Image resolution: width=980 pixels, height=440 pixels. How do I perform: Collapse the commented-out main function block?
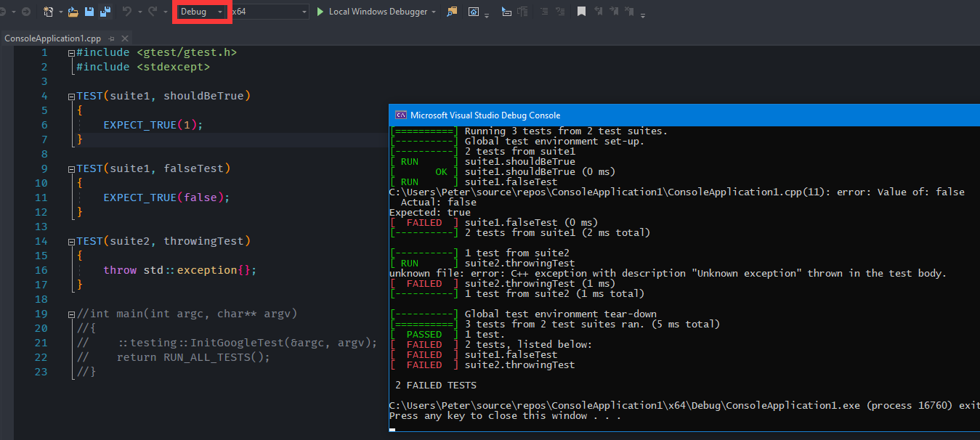tap(70, 314)
